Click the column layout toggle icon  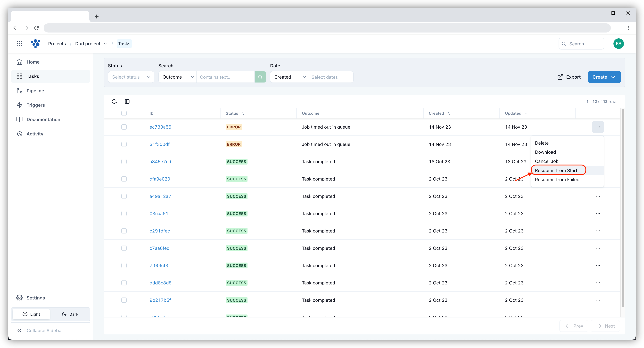(127, 101)
